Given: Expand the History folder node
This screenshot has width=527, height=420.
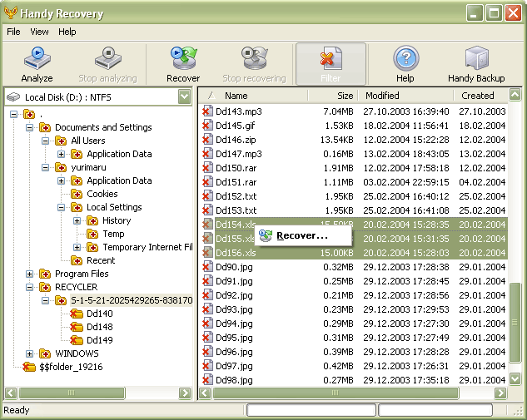Looking at the screenshot, I should click(77, 220).
